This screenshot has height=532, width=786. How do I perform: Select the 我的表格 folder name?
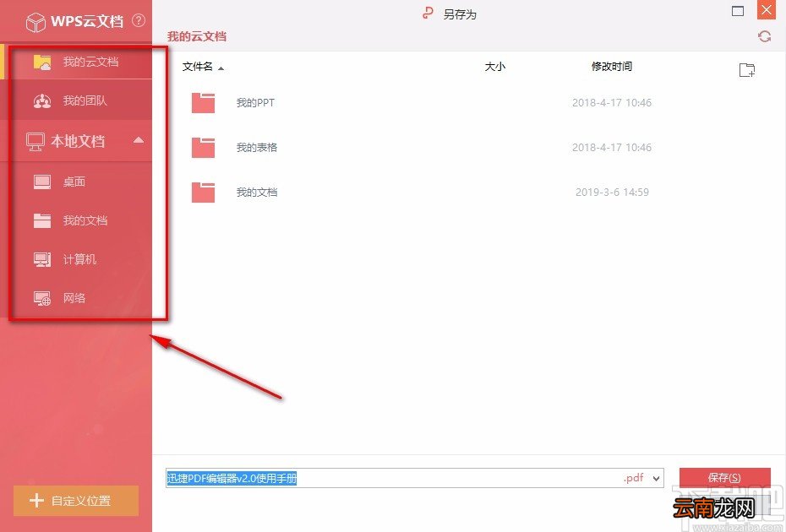pyautogui.click(x=257, y=147)
